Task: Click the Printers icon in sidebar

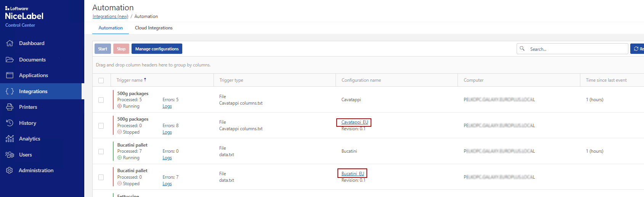Action: [10, 107]
